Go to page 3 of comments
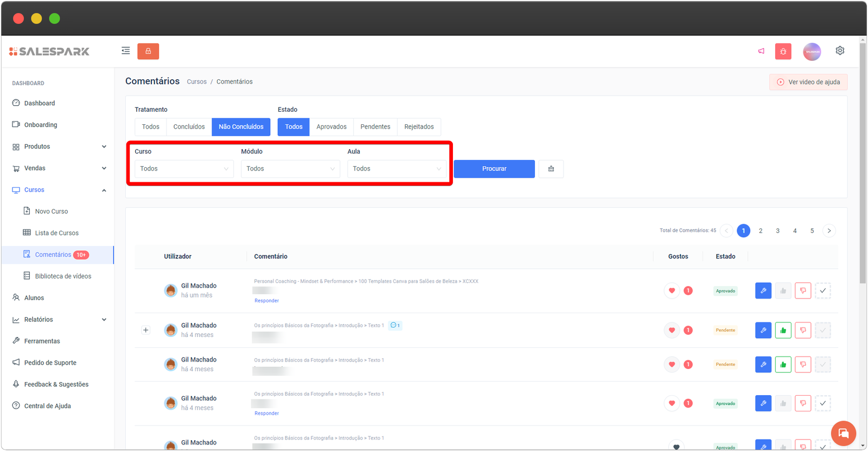Viewport: 868px width, 451px height. (777, 231)
